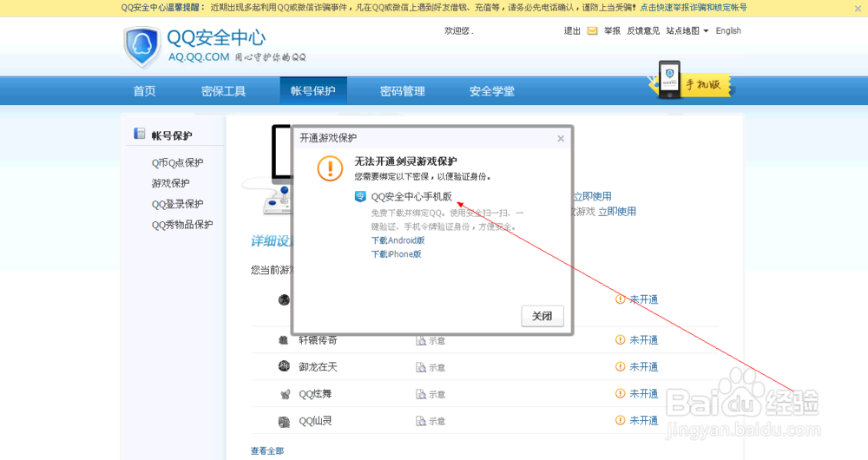Screen dimensions: 868x460
Task: Click the QQ仙灵 game name
Action: click(316, 421)
